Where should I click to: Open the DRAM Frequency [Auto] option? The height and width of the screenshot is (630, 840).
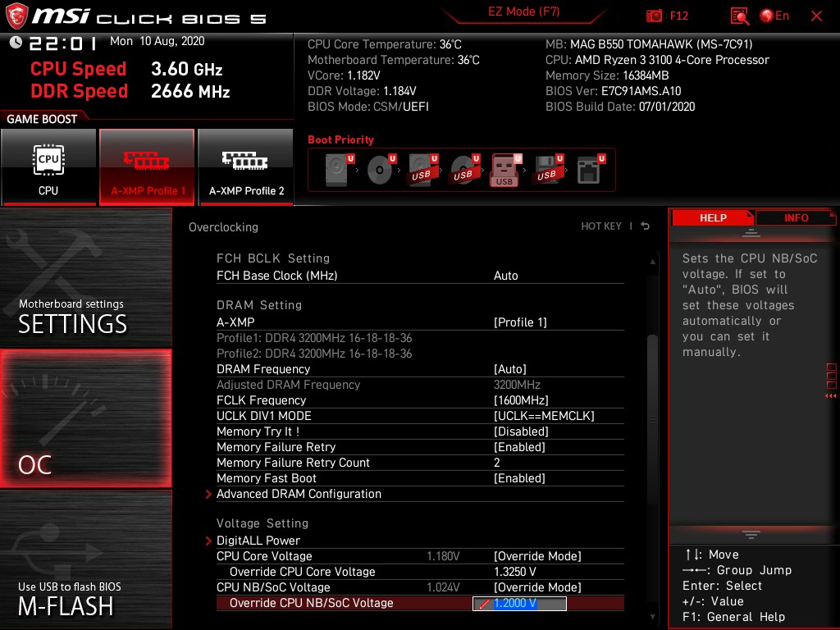click(510, 369)
